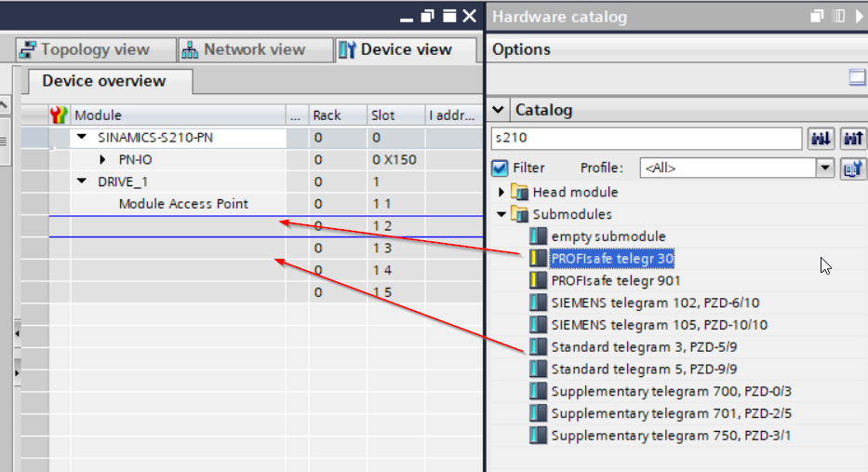Click the options view icon below Options
The height and width of the screenshot is (472, 868).
(x=857, y=77)
